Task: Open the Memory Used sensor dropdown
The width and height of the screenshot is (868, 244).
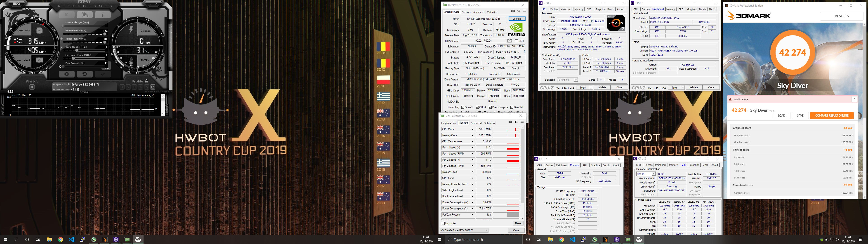Action: 473,172
